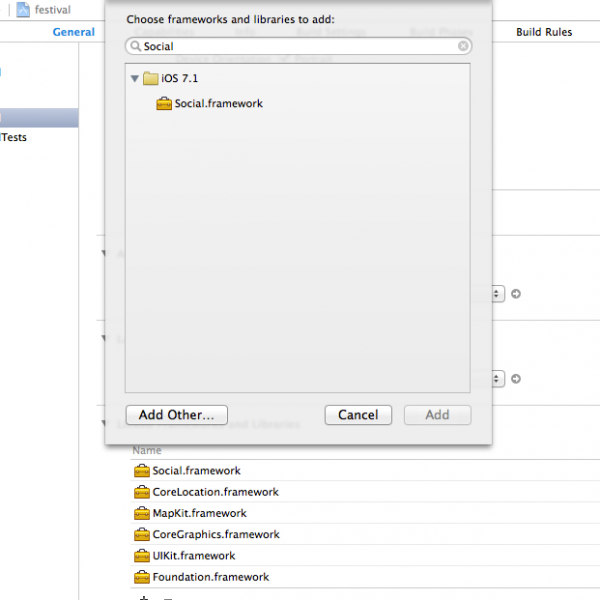Click the festival project name
Image resolution: width=600 pixels, height=600 pixels.
(x=53, y=10)
